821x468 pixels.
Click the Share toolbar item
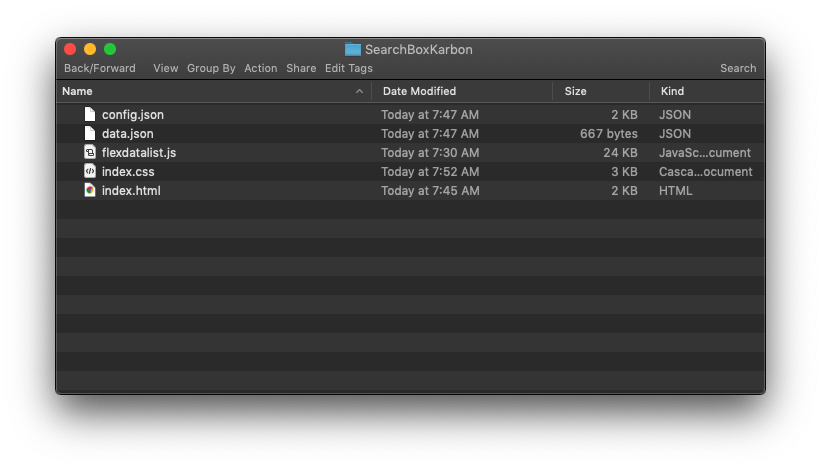pyautogui.click(x=301, y=68)
